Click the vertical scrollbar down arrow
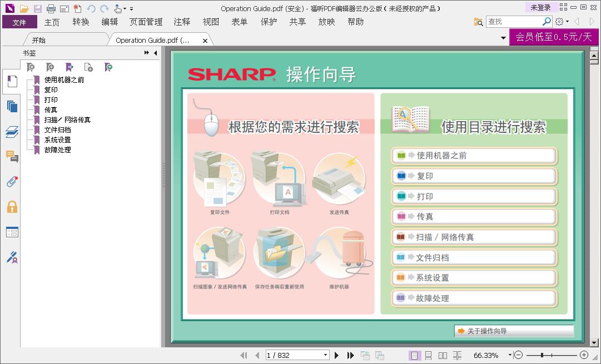Viewport: 601px width, 364px height. pos(594,343)
